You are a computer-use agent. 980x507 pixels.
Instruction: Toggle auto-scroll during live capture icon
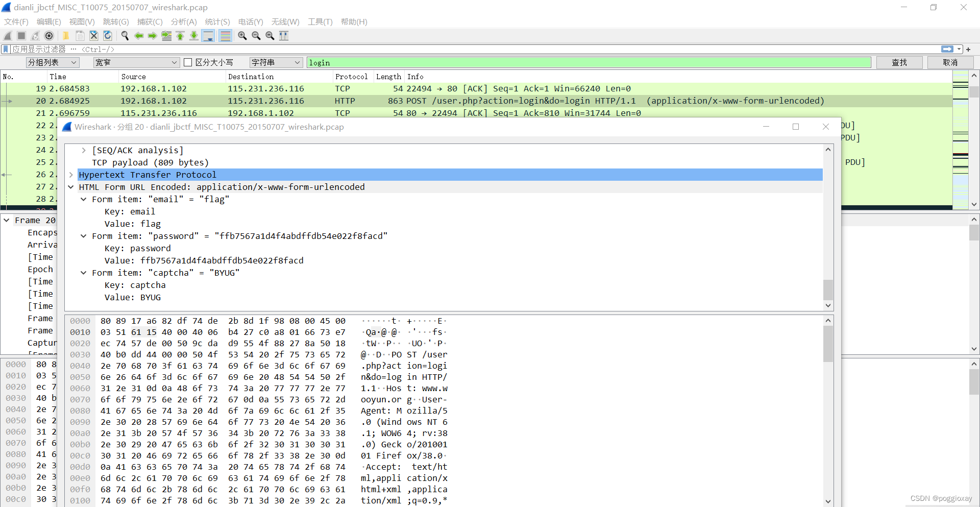point(208,36)
